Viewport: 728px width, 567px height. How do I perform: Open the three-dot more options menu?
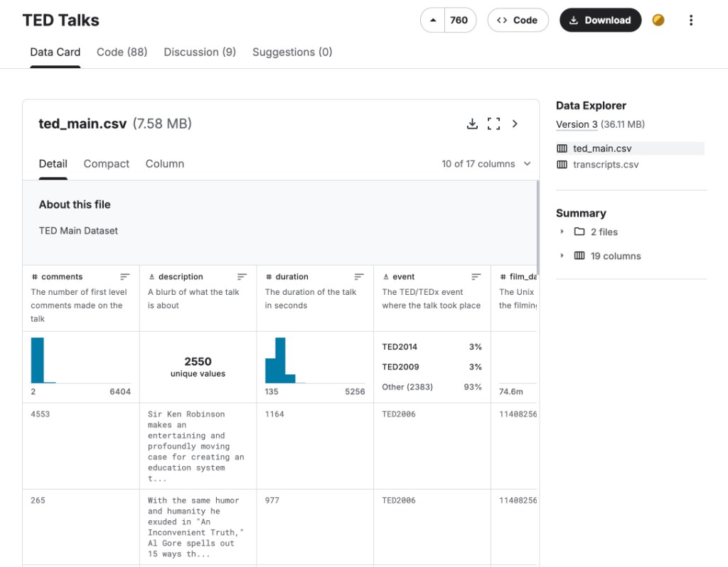pyautogui.click(x=690, y=21)
